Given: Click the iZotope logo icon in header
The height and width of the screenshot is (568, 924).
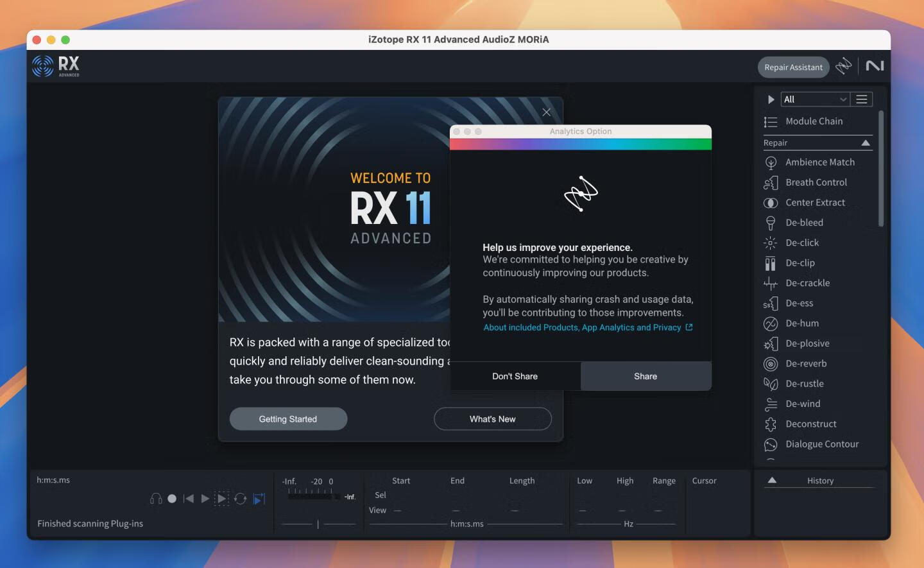Looking at the screenshot, I should (843, 65).
